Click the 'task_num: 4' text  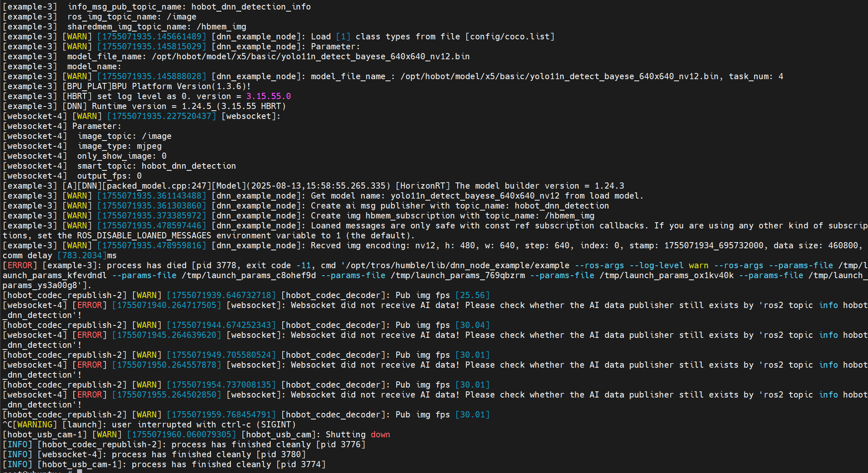tap(756, 76)
